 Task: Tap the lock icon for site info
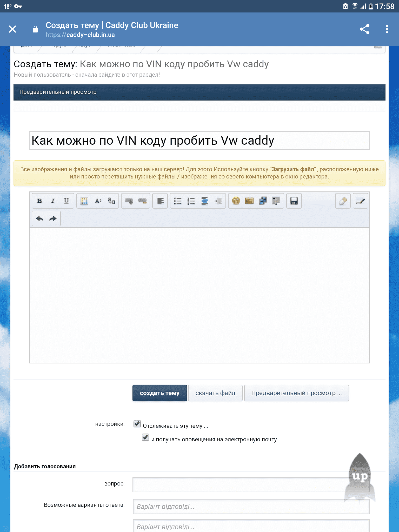(35, 29)
